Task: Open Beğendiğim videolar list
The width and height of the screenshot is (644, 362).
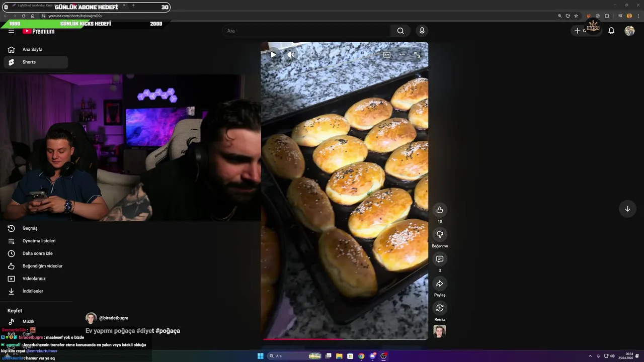Action: tap(36, 266)
